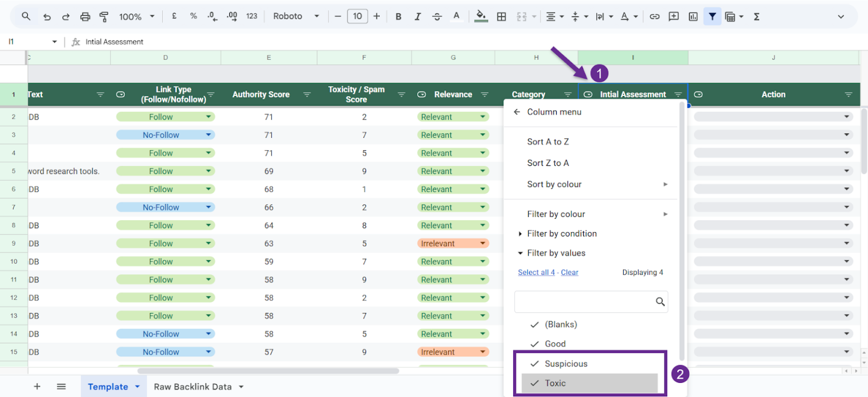Viewport: 868px width, 397px height.
Task: Open the Roboto font dropdown
Action: [x=296, y=16]
